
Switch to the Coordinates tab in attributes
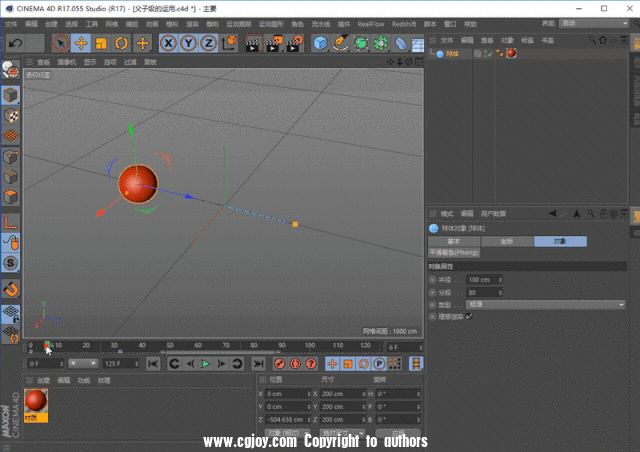507,241
